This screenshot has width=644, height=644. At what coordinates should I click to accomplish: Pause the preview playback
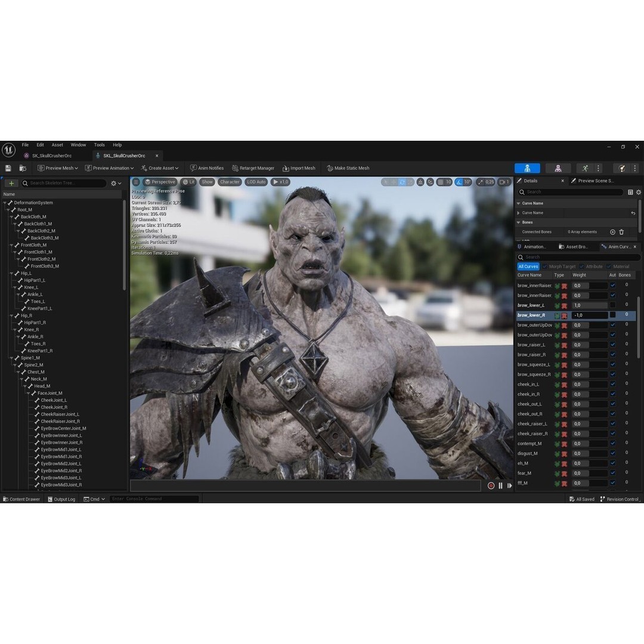tap(500, 485)
